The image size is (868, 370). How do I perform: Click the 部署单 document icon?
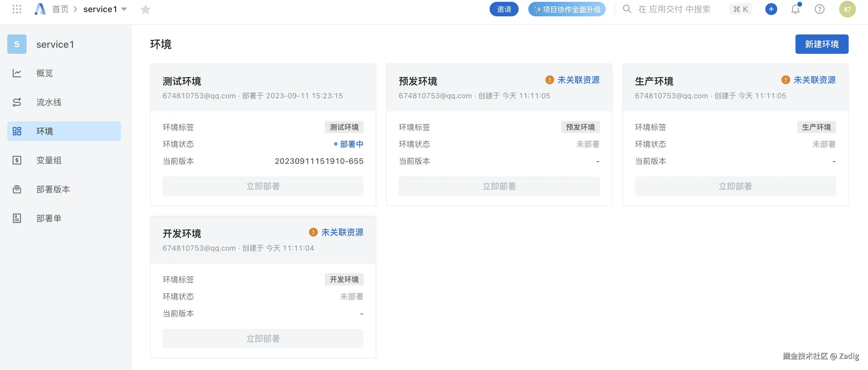[17, 218]
